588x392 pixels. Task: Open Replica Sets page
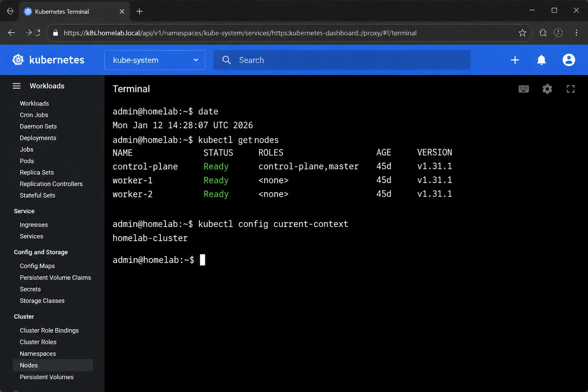[x=37, y=172]
